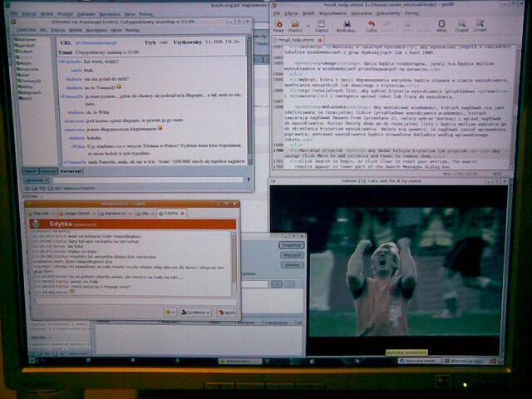Select user TomaszD in ChatZilla user list
Viewport: 532px width, 399px height.
[30, 81]
